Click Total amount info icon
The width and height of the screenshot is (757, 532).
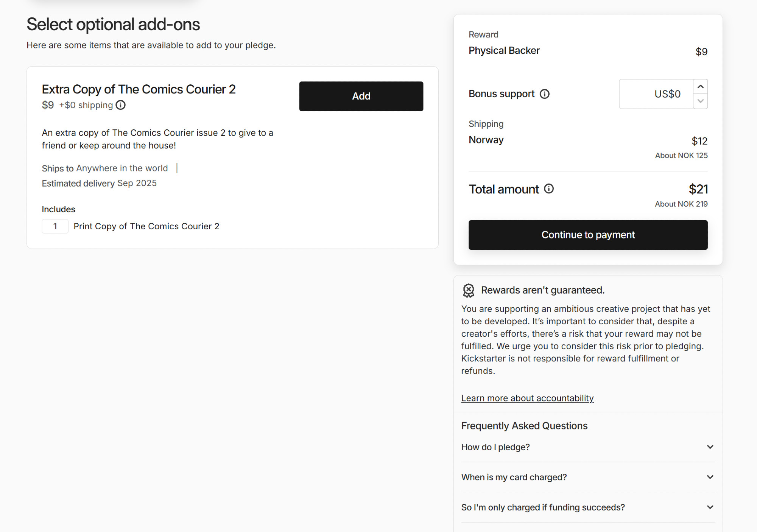549,188
